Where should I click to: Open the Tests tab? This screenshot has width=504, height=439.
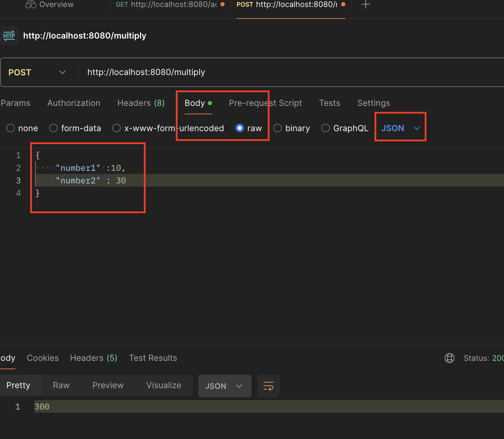click(x=330, y=103)
